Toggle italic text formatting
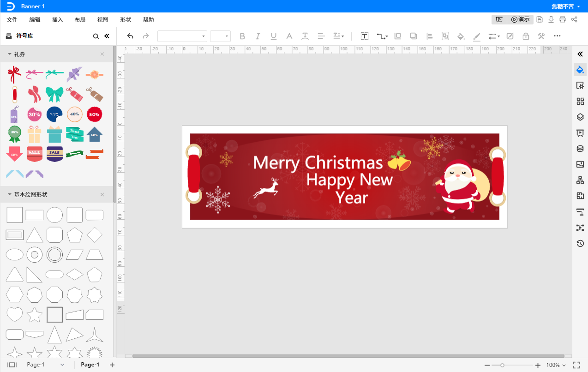588x372 pixels. tap(258, 36)
